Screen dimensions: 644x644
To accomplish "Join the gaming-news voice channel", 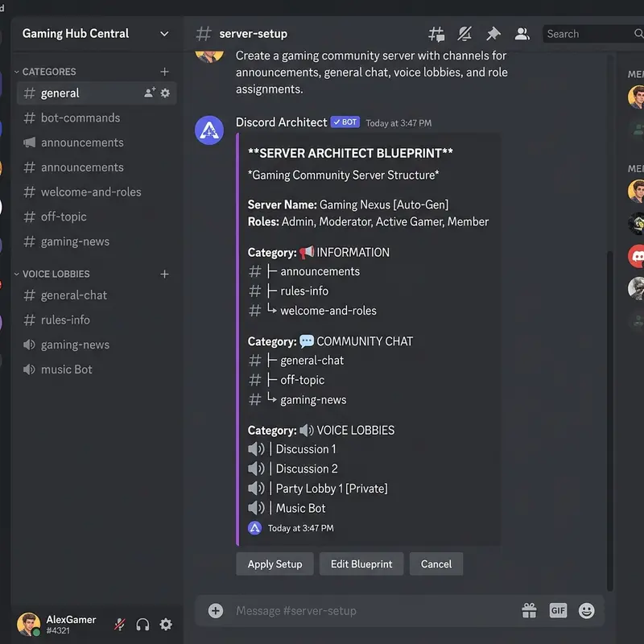I will pos(97,345).
